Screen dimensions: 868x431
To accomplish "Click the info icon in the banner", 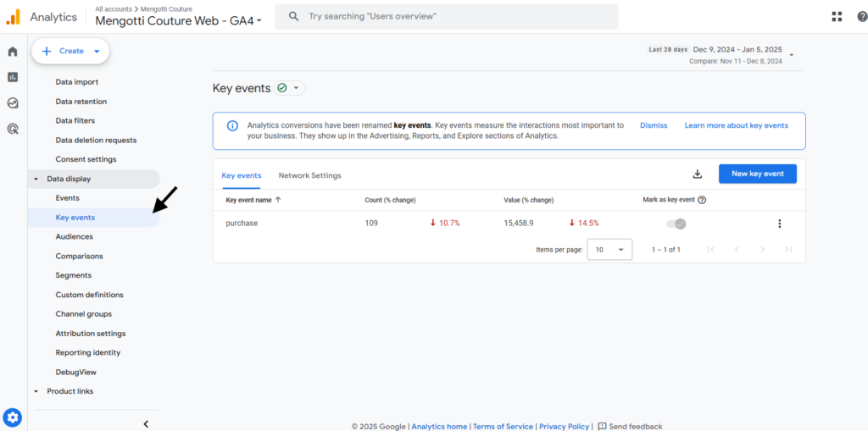I will [x=232, y=125].
